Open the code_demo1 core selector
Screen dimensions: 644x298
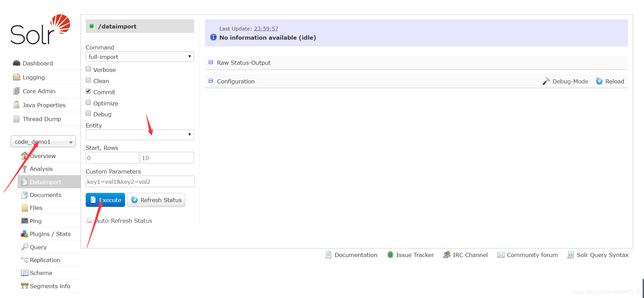43,141
